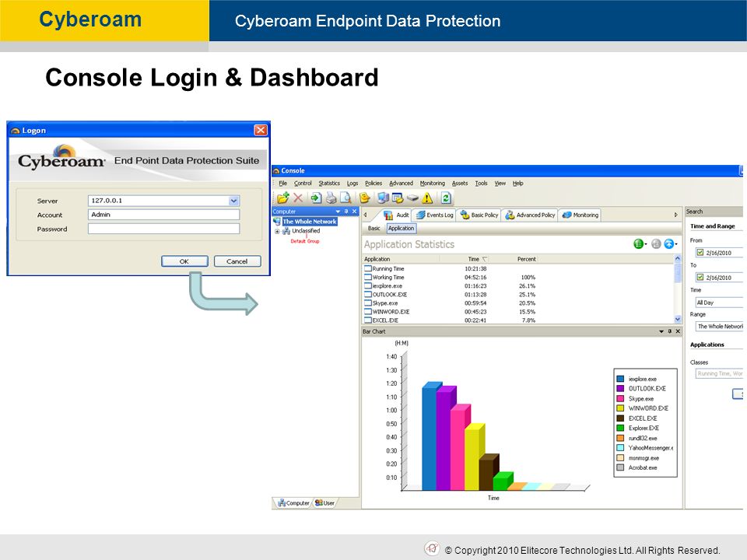Check the iexplore.exe row box
Image resolution: width=747 pixels, height=560 pixels.
[368, 285]
